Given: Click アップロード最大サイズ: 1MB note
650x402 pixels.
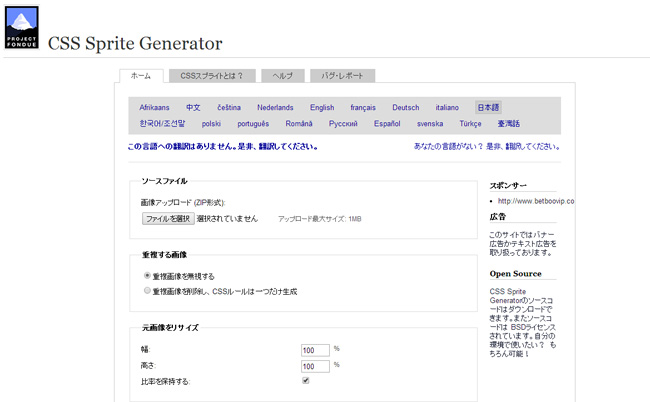Looking at the screenshot, I should tap(320, 219).
